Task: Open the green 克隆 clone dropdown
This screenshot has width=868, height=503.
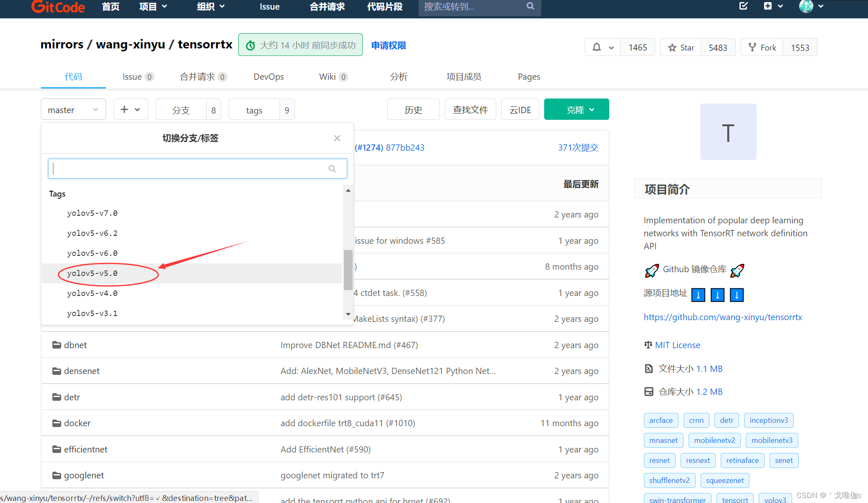Action: (x=576, y=110)
